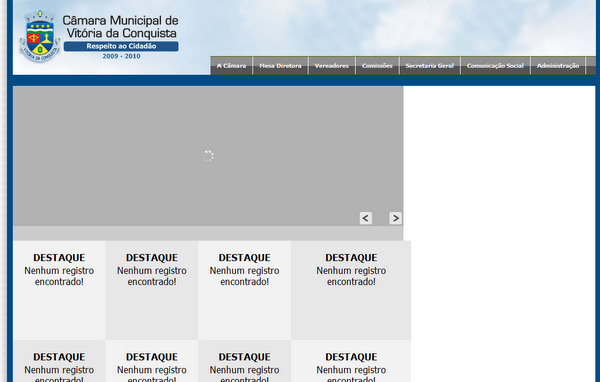Click the gray slideshow caption strip
The image size is (600, 382).
tap(208, 233)
